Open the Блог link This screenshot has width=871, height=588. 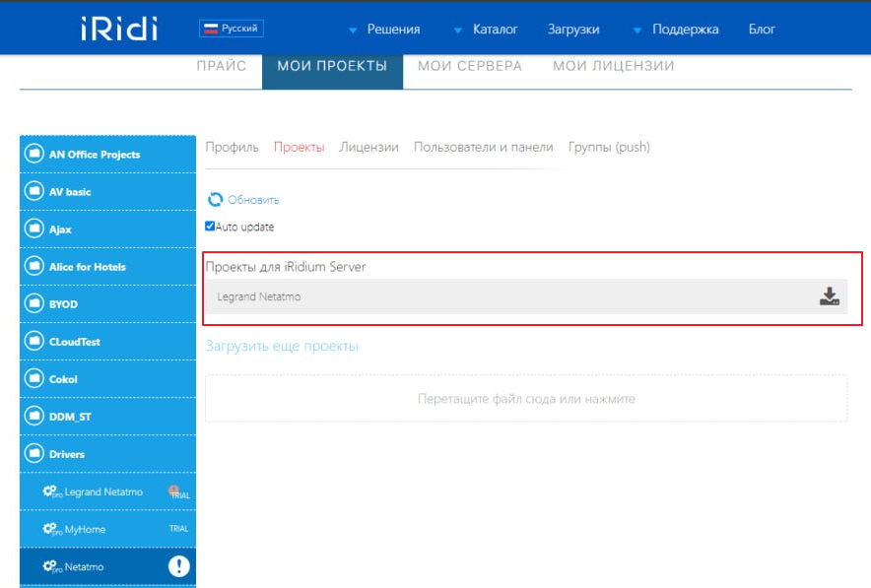point(762,30)
